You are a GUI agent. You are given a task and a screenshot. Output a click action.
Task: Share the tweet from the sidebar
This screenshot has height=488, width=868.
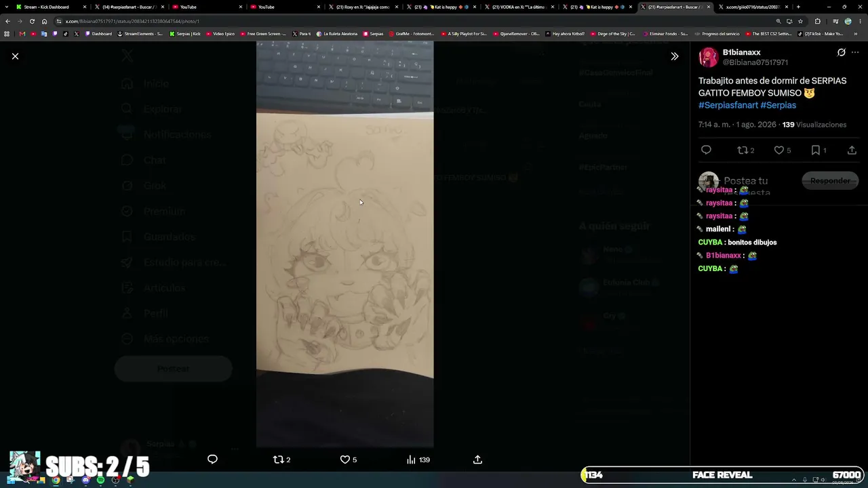(x=852, y=150)
